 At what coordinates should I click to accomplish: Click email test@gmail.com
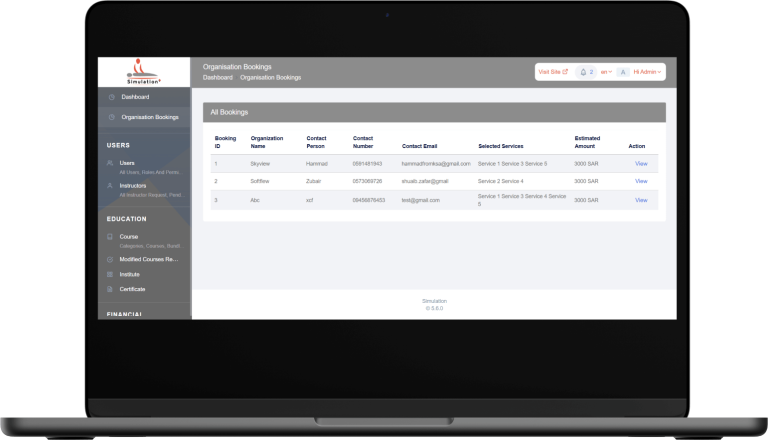[x=421, y=200]
